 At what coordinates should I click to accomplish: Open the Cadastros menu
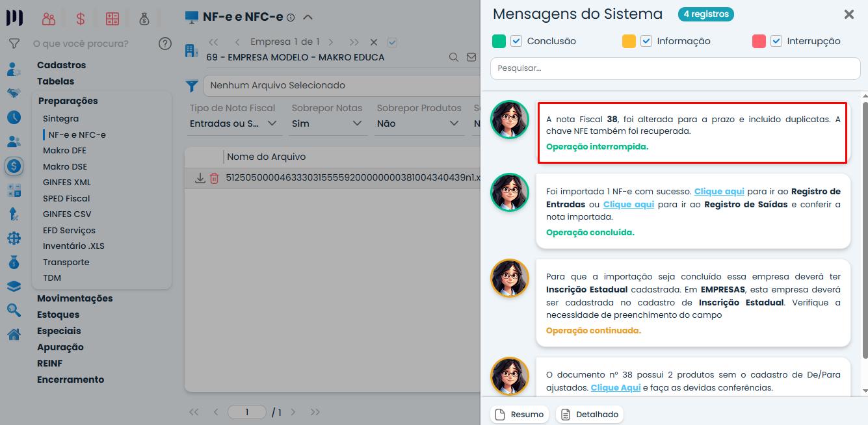(x=61, y=65)
